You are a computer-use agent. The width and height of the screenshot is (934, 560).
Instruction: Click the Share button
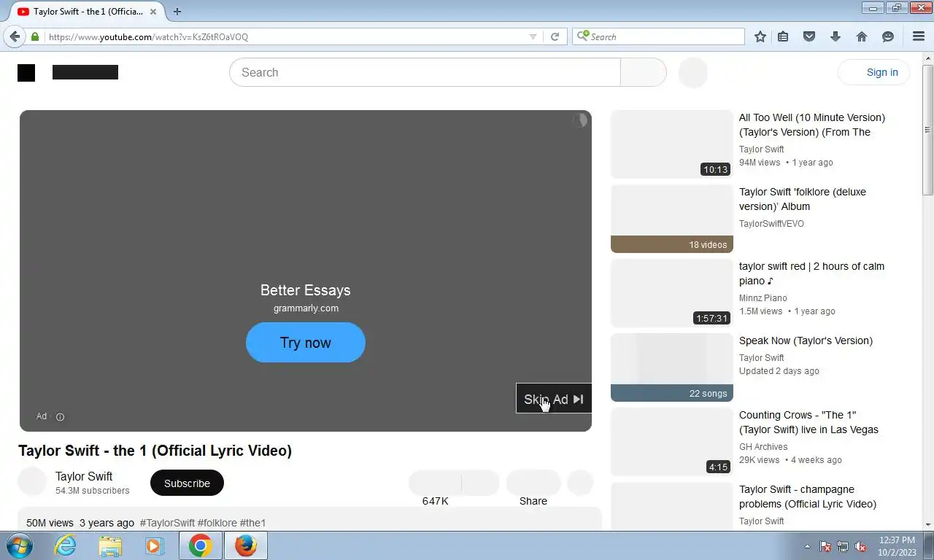point(533,483)
